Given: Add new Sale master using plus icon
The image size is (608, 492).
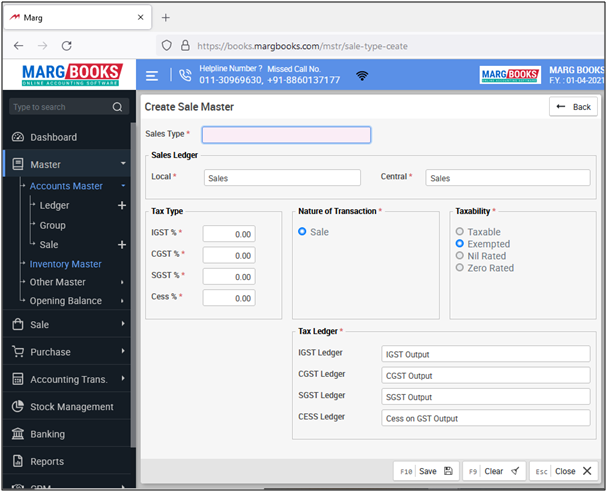Looking at the screenshot, I should pyautogui.click(x=122, y=245).
